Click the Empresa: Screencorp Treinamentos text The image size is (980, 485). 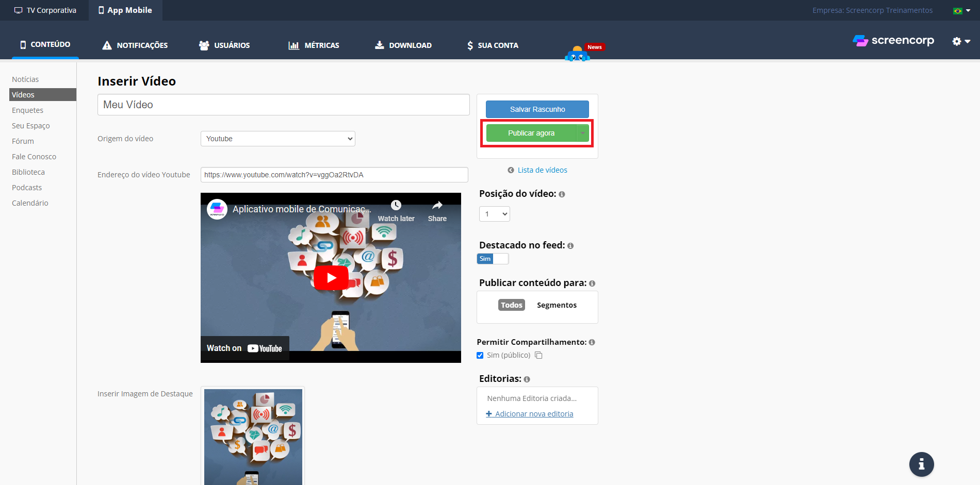point(872,10)
